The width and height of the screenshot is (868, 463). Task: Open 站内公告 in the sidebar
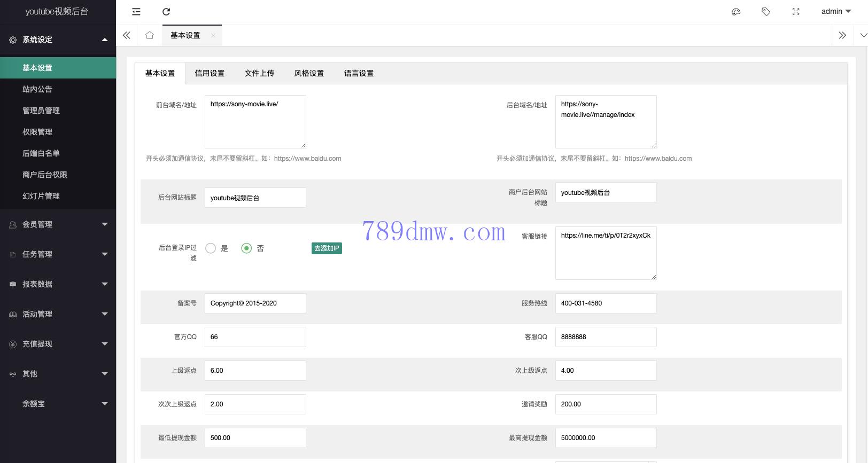pos(37,89)
